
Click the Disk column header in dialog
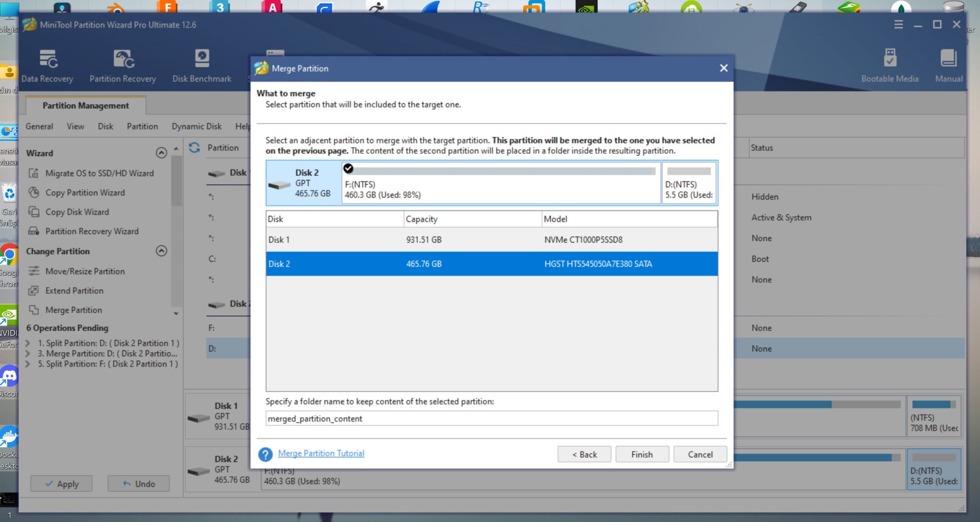(335, 219)
